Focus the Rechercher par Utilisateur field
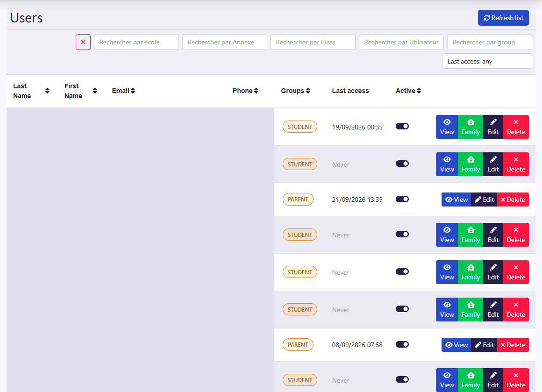Screen dimensions: 542x392 [x=401, y=42]
